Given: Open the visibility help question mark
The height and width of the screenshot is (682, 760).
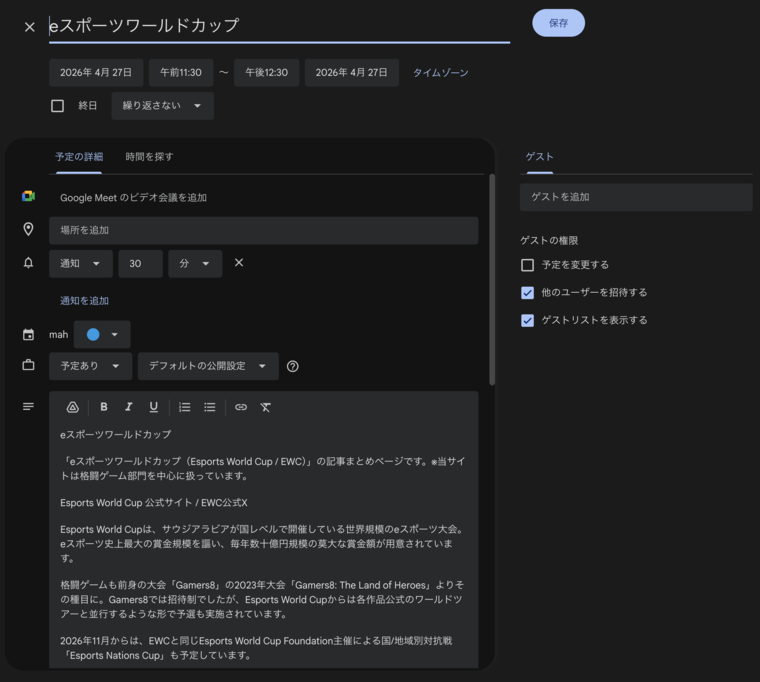Looking at the screenshot, I should tap(293, 366).
